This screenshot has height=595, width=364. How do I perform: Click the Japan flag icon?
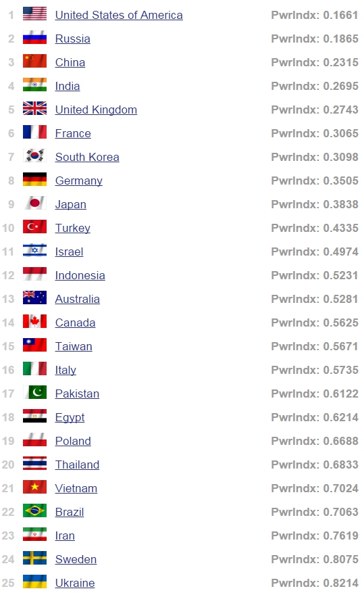point(34,203)
